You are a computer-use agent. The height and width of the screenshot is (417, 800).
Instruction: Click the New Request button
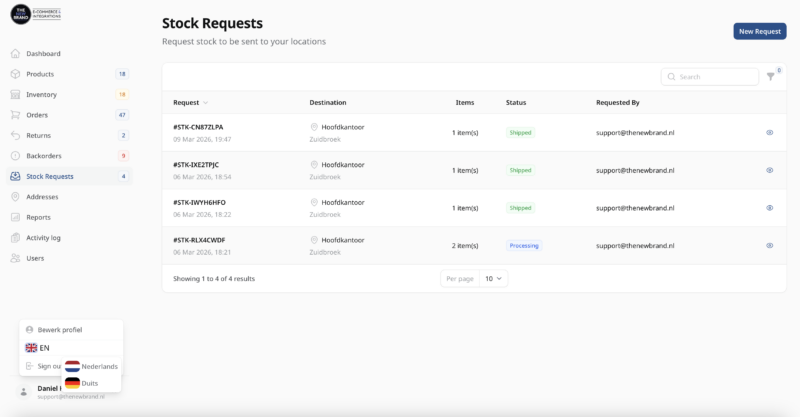pyautogui.click(x=760, y=31)
